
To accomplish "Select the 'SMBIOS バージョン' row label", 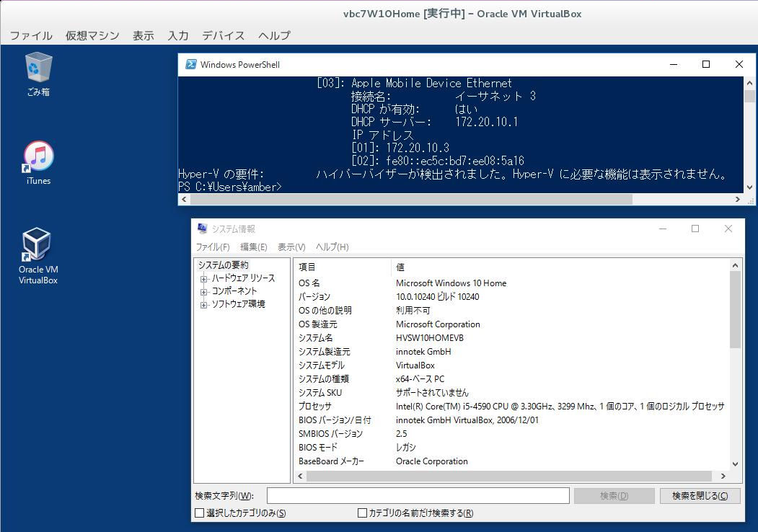I will pyautogui.click(x=330, y=434).
